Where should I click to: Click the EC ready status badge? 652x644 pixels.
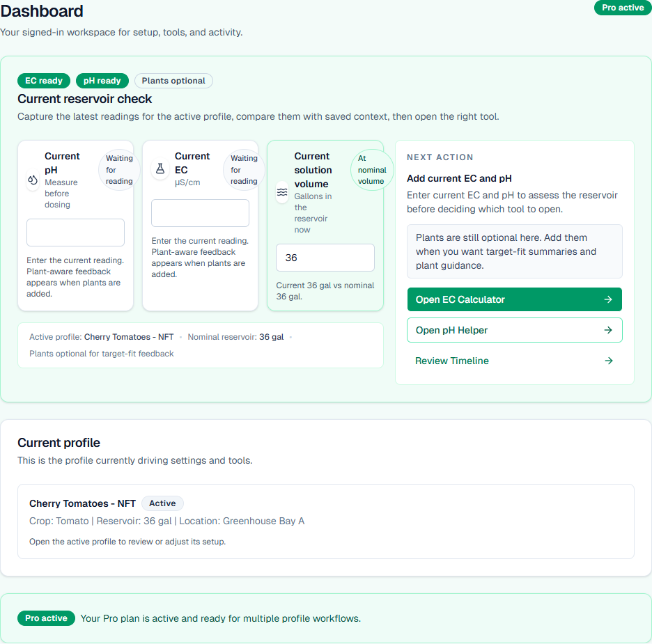(44, 81)
